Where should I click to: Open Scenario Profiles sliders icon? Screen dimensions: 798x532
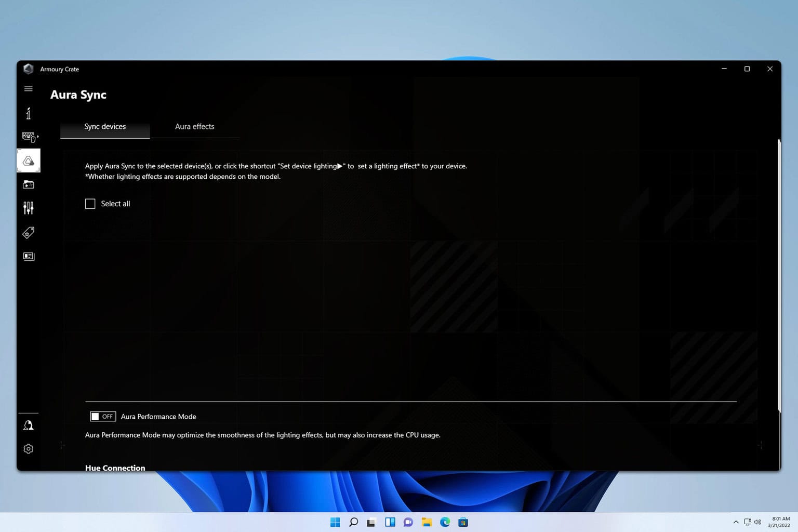point(29,208)
